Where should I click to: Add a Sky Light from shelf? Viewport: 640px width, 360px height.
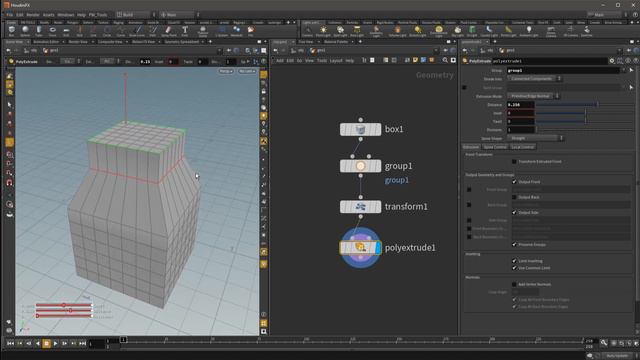click(x=458, y=31)
